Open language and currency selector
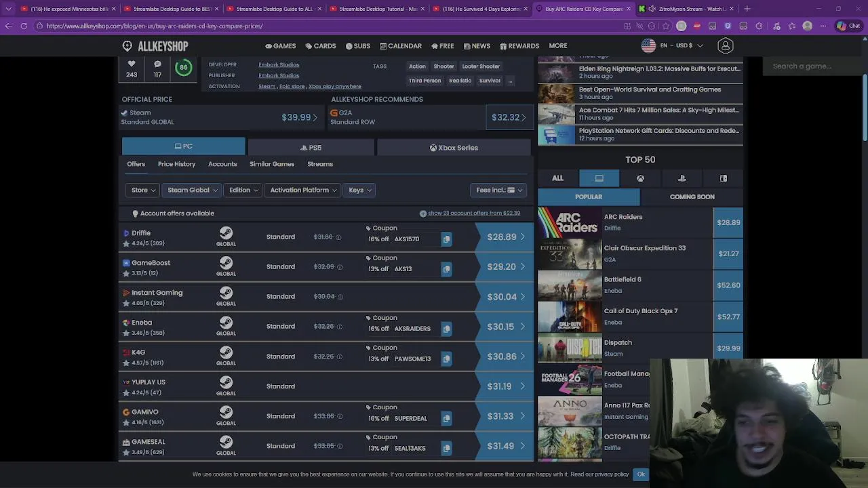This screenshot has width=868, height=488. point(672,45)
